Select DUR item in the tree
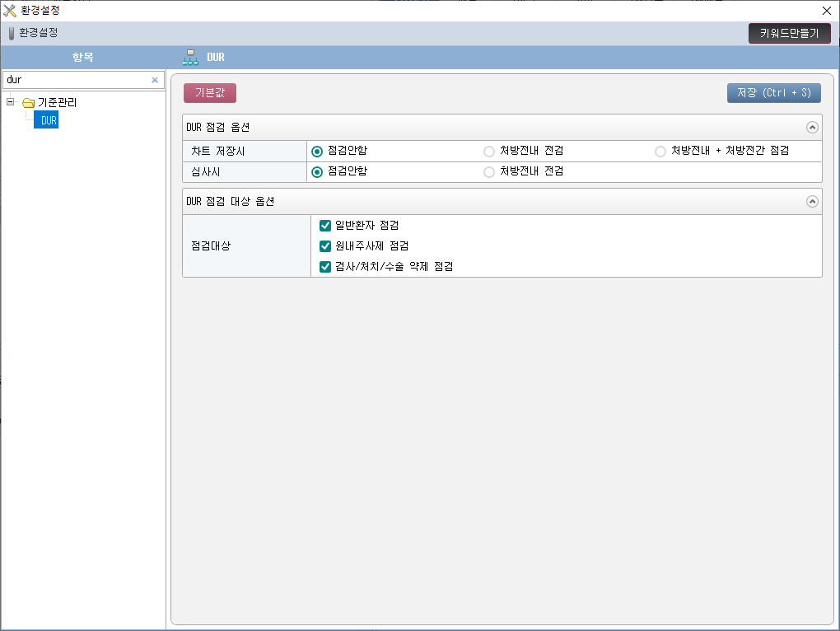 (x=49, y=120)
